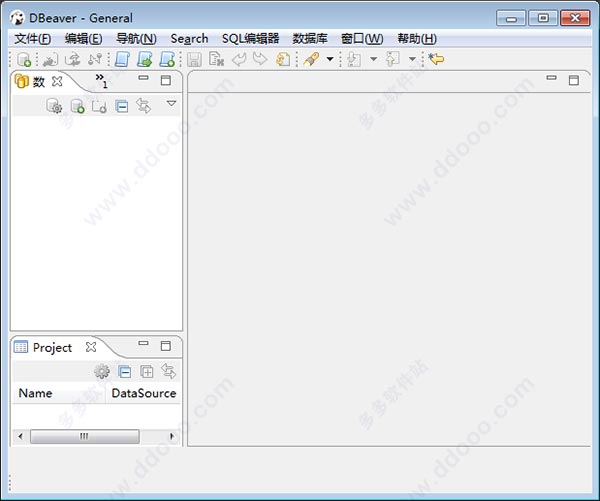Viewport: 600px width, 501px height.
Task: Click Last Edit Location yellow arrow icon
Action: point(436,59)
